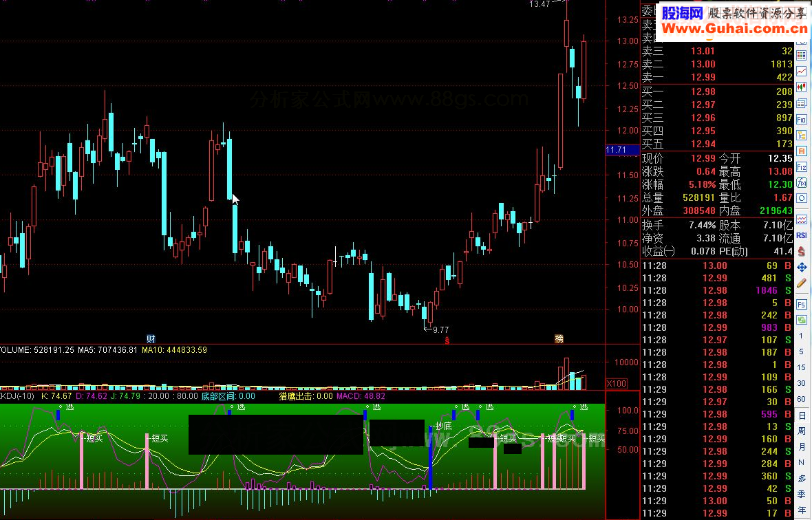Select the yearly 年 period

point(802,510)
